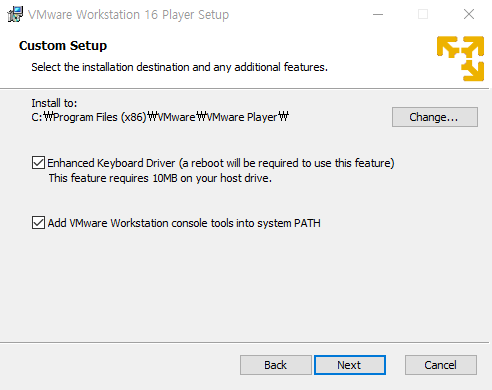Click the install path C:\Program Files (x86) text
492x390 pixels.
pos(160,117)
